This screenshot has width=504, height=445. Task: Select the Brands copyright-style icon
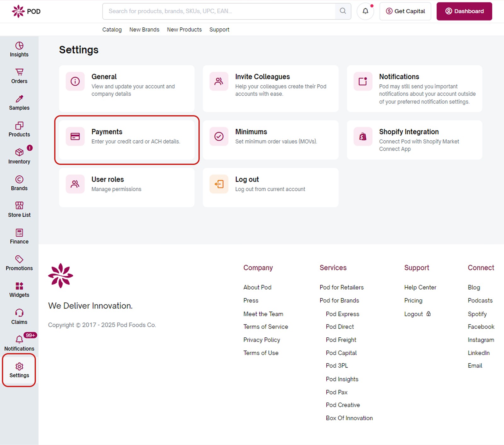click(19, 179)
